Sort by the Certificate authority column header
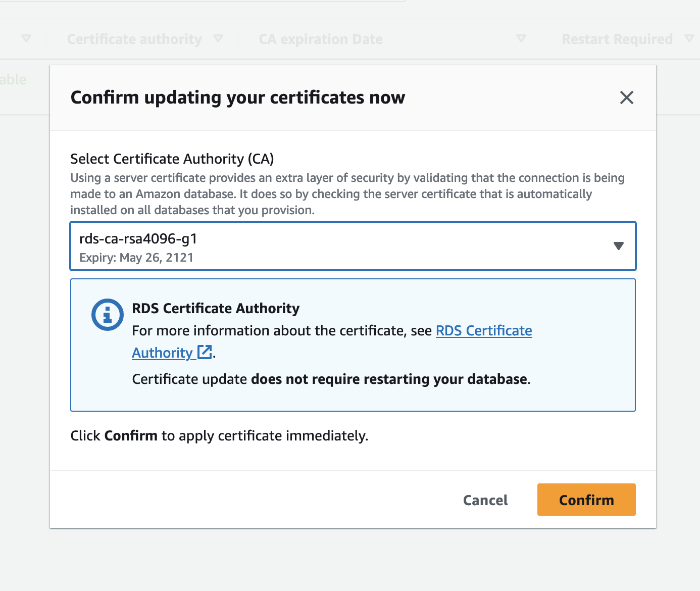This screenshot has height=591, width=700. 134,39
